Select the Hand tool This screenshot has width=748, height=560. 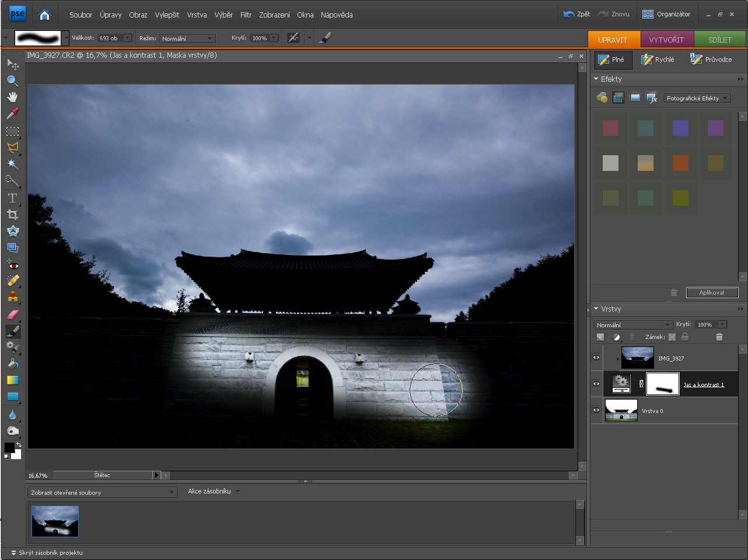coord(12,97)
